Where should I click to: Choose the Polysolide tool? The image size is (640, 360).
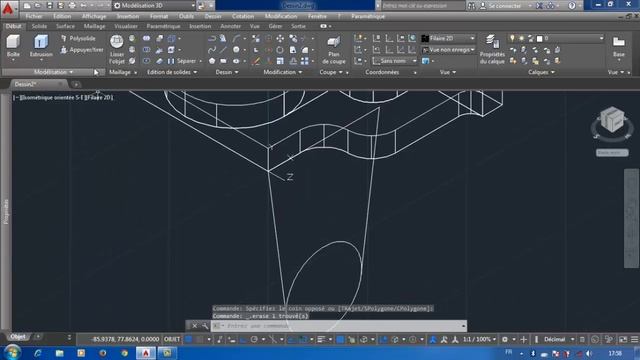click(x=78, y=38)
